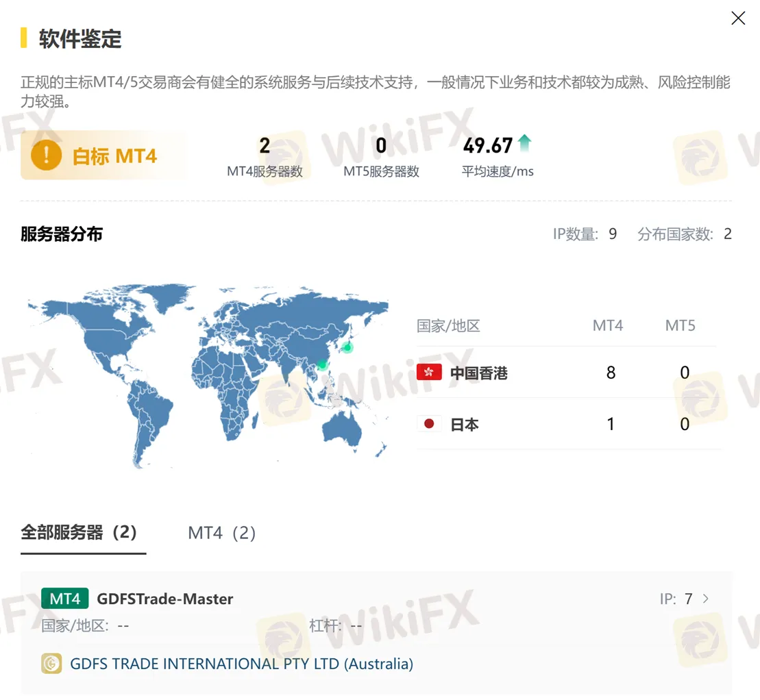Click the MT4 column header in table

pos(608,325)
